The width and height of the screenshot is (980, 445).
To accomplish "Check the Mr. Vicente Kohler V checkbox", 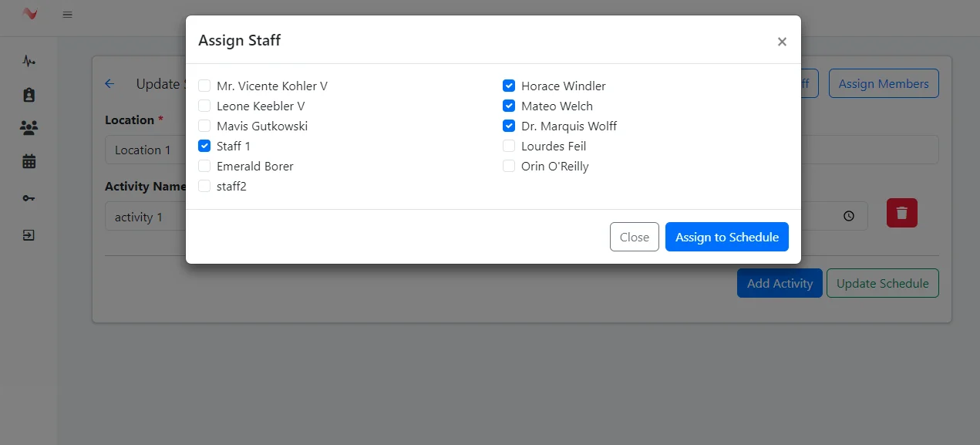I will (x=204, y=86).
